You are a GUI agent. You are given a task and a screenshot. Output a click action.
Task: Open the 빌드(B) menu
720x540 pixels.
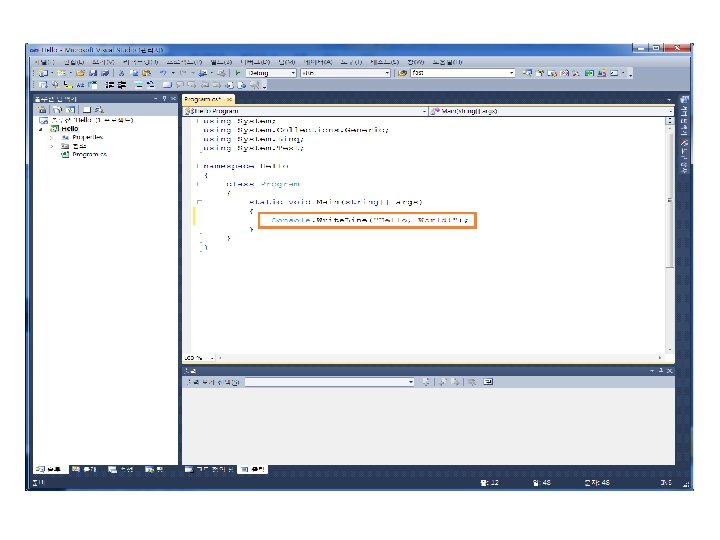click(x=221, y=62)
